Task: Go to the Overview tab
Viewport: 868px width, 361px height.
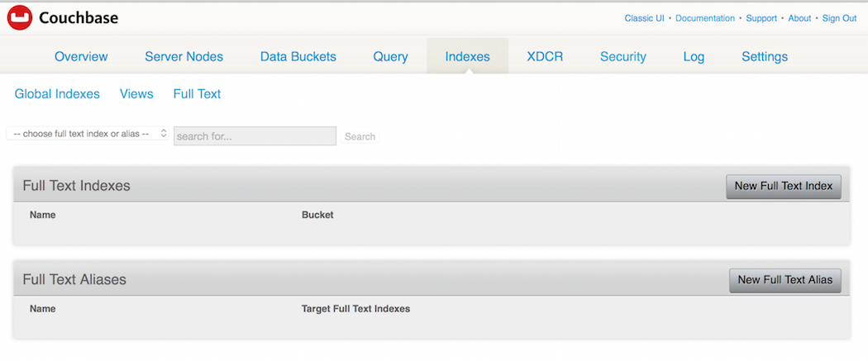Action: [81, 56]
